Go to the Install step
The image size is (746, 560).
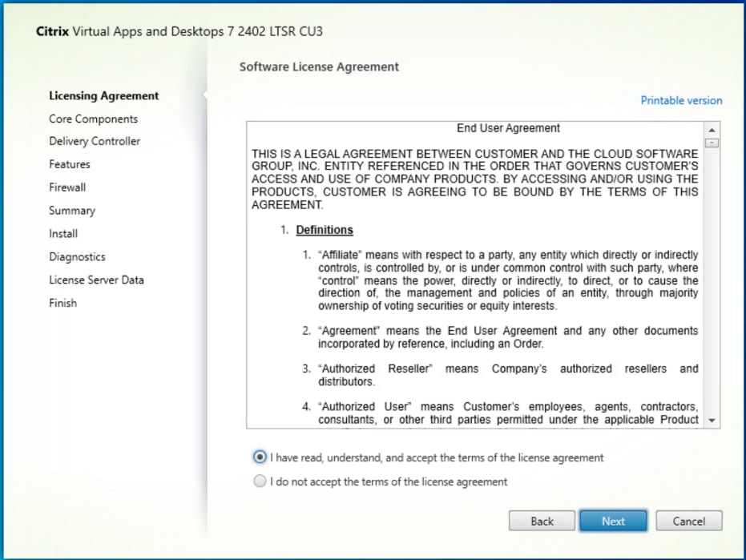click(x=63, y=234)
